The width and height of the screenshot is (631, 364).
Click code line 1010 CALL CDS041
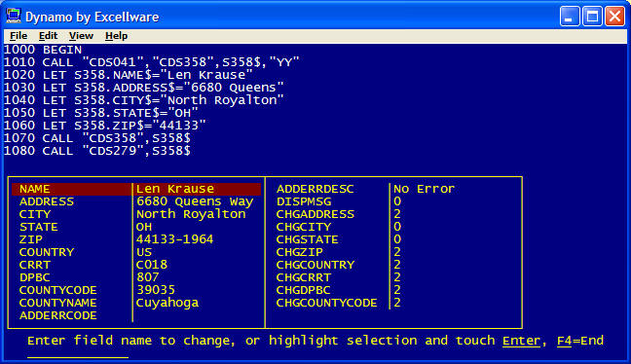point(152,62)
